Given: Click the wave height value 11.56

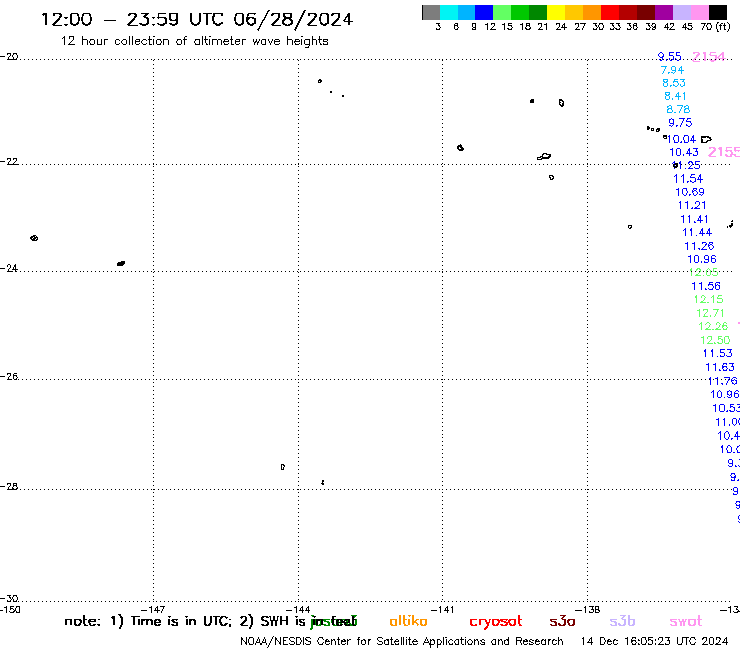Looking at the screenshot, I should (706, 286).
